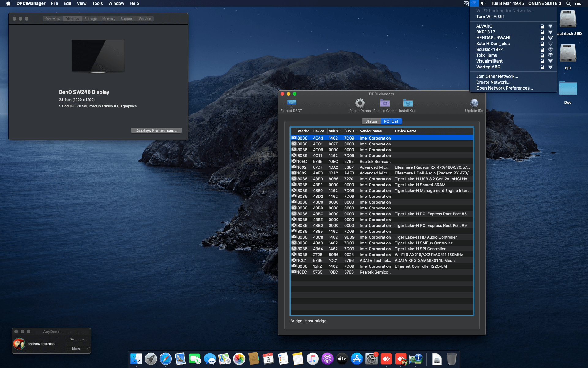Open the Wi-Fi status menu icon
The image size is (588, 368).
click(x=474, y=3)
